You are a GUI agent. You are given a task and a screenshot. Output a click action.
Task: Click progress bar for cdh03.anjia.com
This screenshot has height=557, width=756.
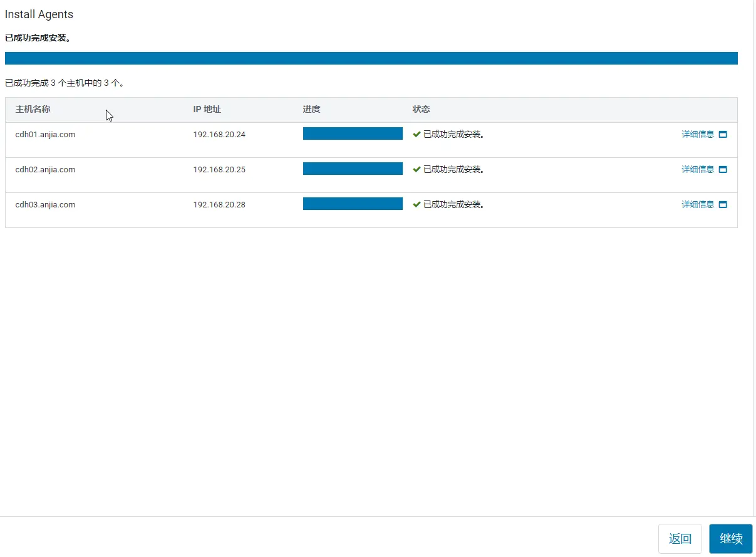point(353,204)
